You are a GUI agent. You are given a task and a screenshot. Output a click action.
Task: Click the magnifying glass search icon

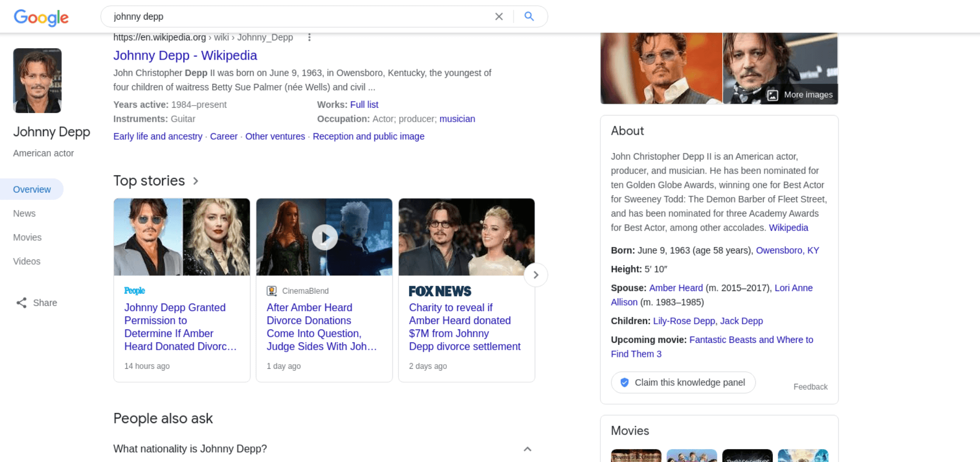click(529, 17)
